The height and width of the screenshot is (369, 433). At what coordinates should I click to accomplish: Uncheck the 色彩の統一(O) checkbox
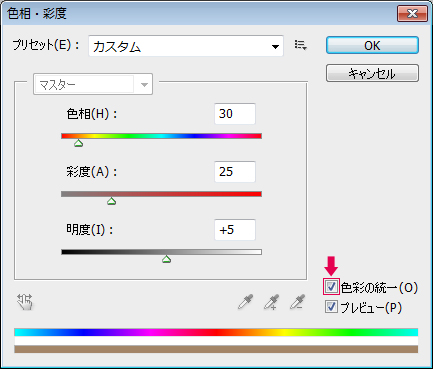[x=331, y=287]
